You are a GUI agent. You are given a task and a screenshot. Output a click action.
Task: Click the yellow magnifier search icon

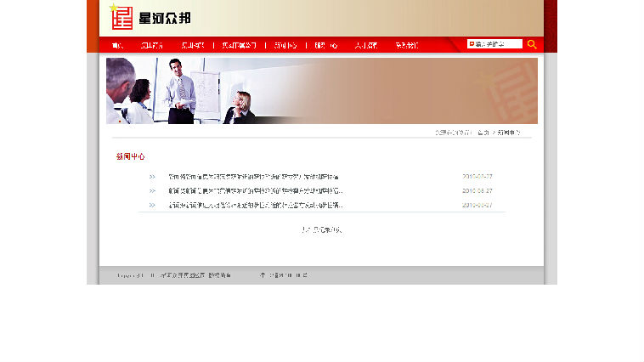pos(532,44)
